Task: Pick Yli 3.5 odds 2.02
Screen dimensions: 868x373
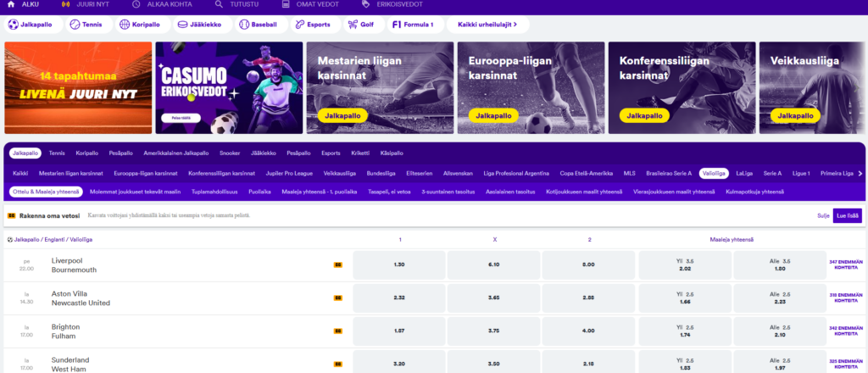Action: tap(685, 265)
